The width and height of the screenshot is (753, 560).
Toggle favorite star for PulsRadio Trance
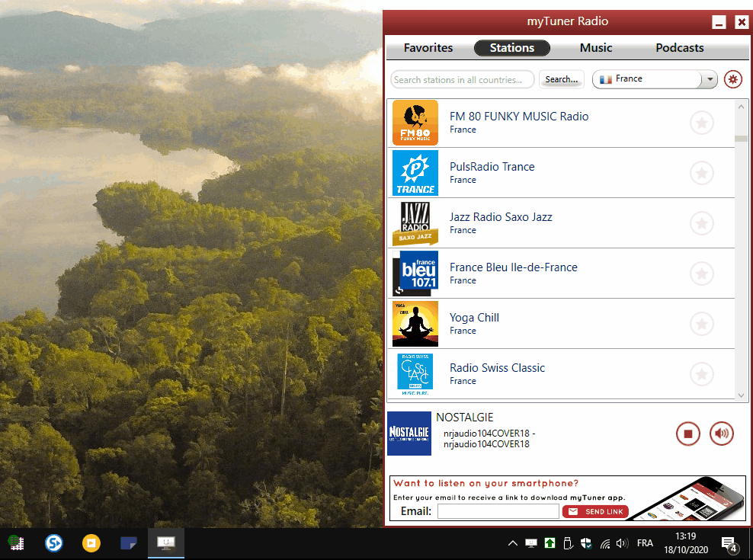click(x=702, y=173)
